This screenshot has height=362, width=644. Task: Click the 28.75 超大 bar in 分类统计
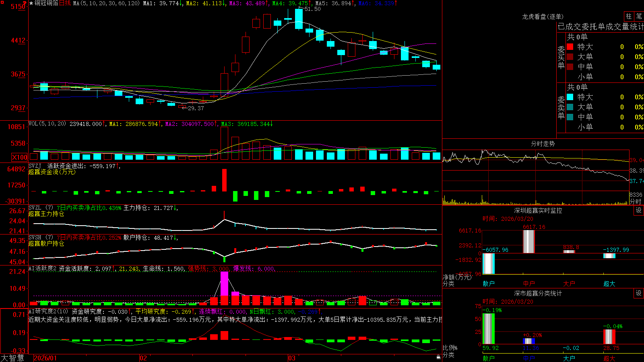[x=609, y=337]
